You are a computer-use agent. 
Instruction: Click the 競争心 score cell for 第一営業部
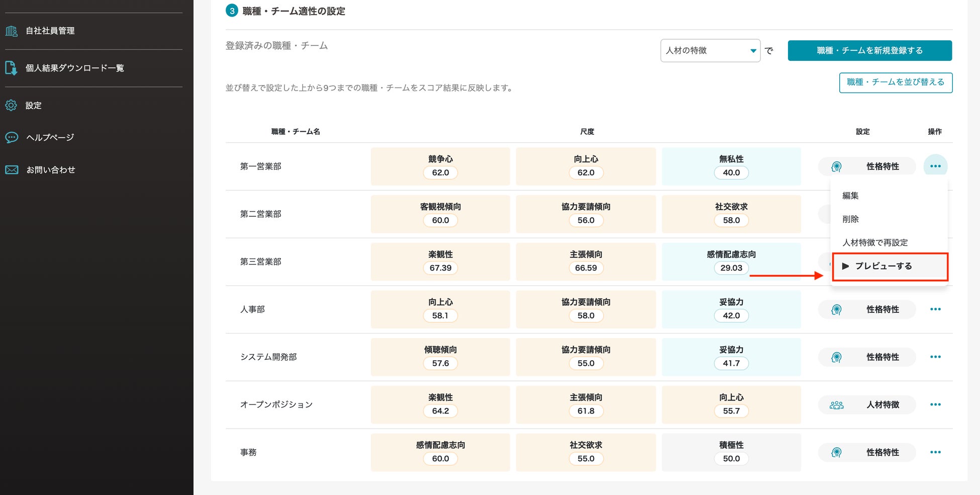pyautogui.click(x=440, y=166)
